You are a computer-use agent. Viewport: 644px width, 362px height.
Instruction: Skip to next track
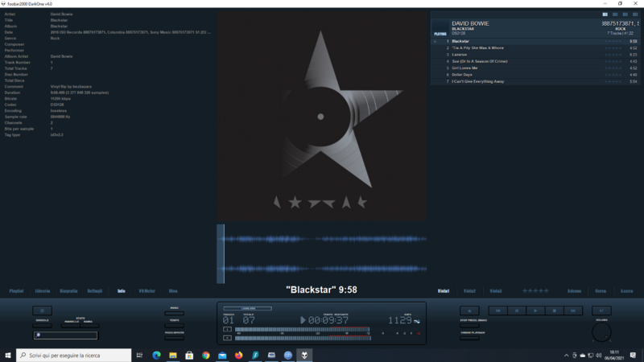pyautogui.click(x=573, y=311)
